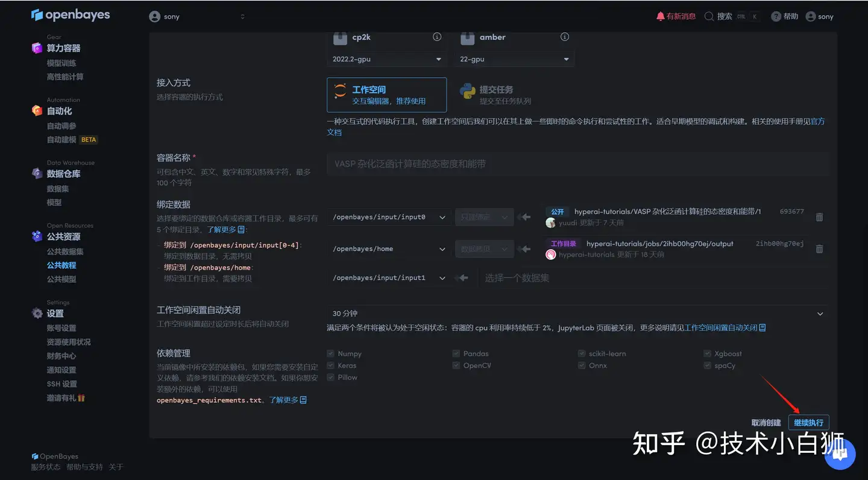868x480 pixels.
Task: Click the 自动化 sidebar icon
Action: click(37, 111)
